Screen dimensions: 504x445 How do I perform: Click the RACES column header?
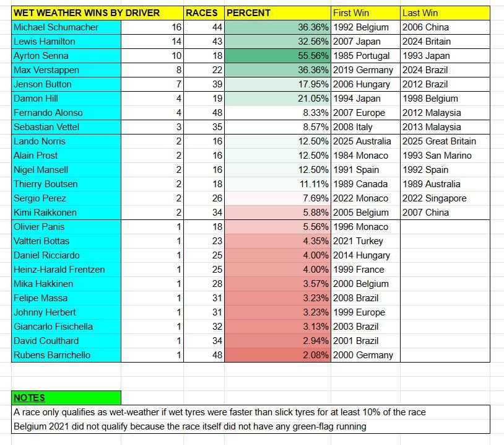tap(201, 12)
